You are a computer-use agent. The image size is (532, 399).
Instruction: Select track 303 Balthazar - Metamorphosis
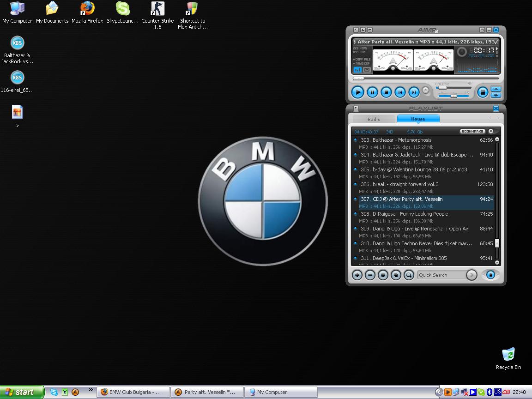pyautogui.click(x=423, y=143)
